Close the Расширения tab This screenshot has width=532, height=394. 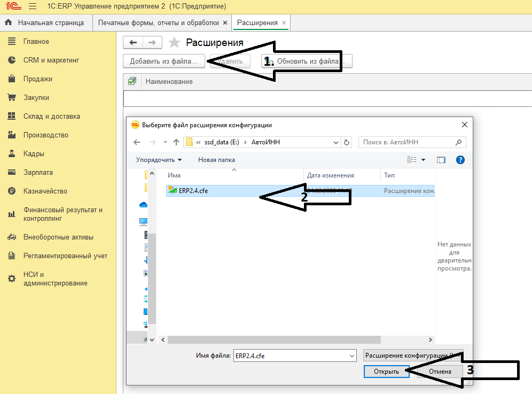[284, 23]
